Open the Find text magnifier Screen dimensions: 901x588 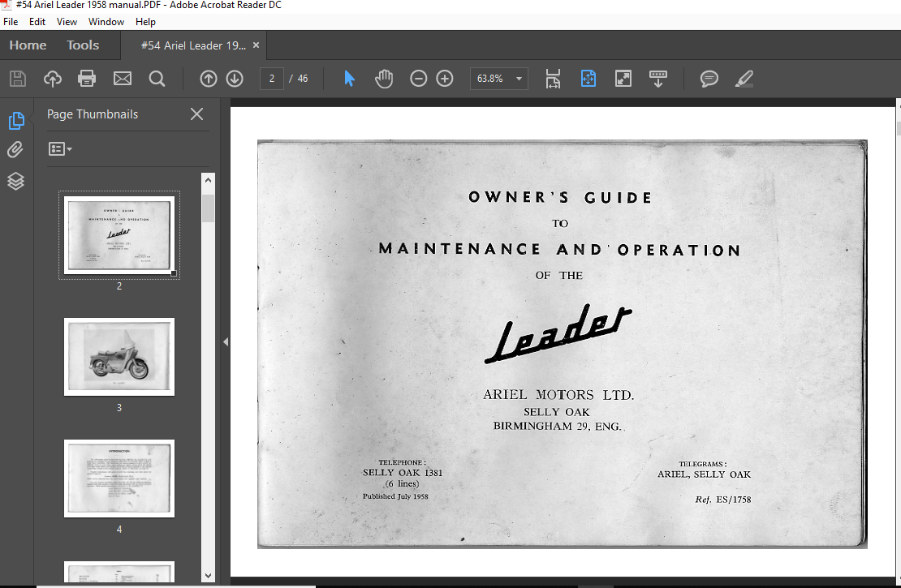tap(157, 79)
